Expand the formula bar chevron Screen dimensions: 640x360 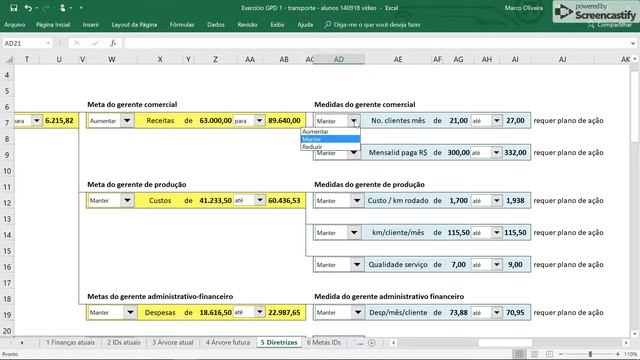point(633,43)
